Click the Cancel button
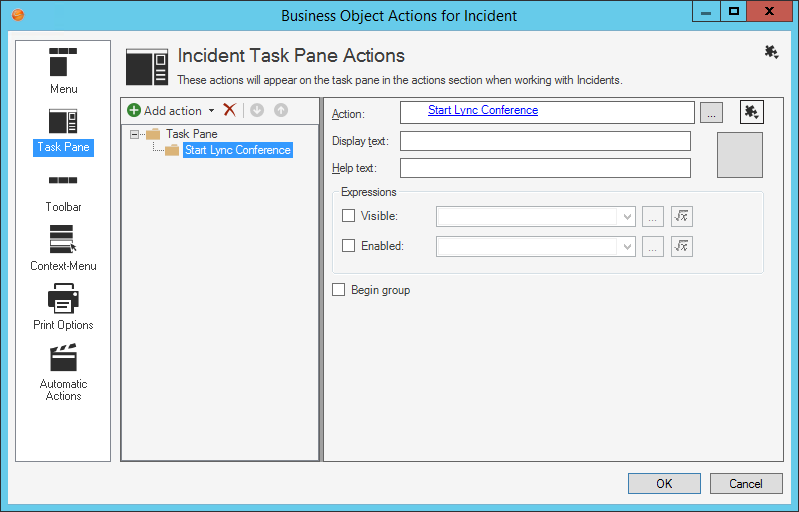Viewport: 799px width, 512px height. tap(746, 483)
